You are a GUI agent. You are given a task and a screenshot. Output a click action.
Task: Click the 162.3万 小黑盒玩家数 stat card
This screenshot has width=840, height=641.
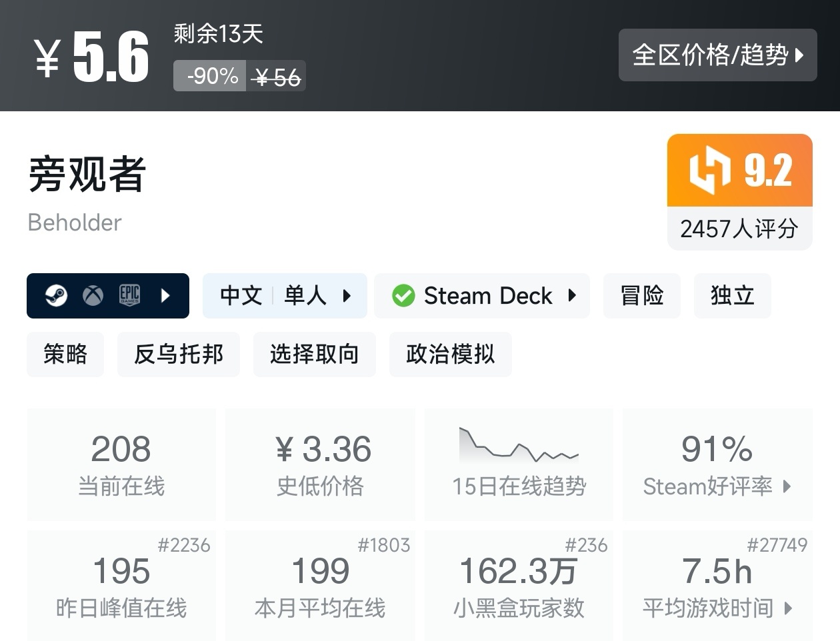519,586
